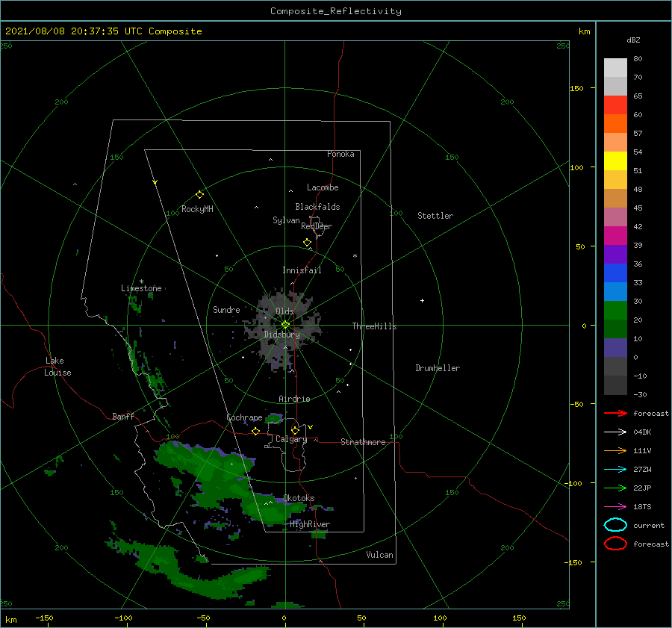Viewport: 672px width, 628px height.
Task: Click the Olds label
Action: [x=284, y=311]
